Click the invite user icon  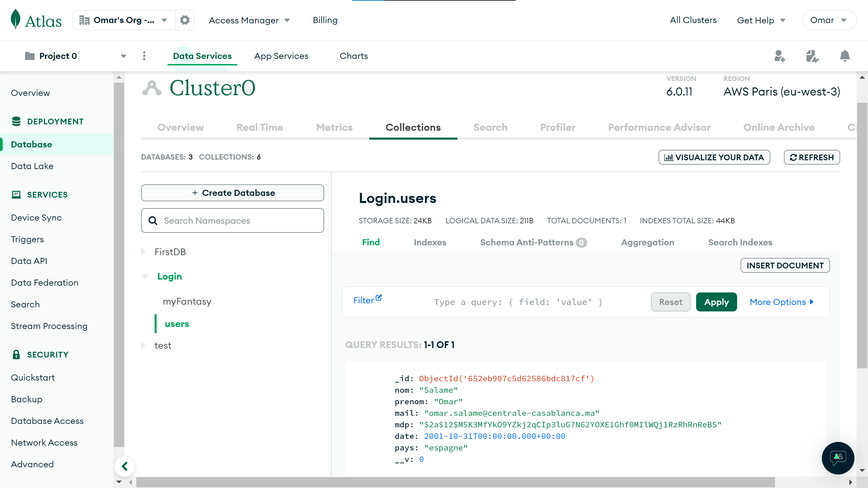(780, 56)
